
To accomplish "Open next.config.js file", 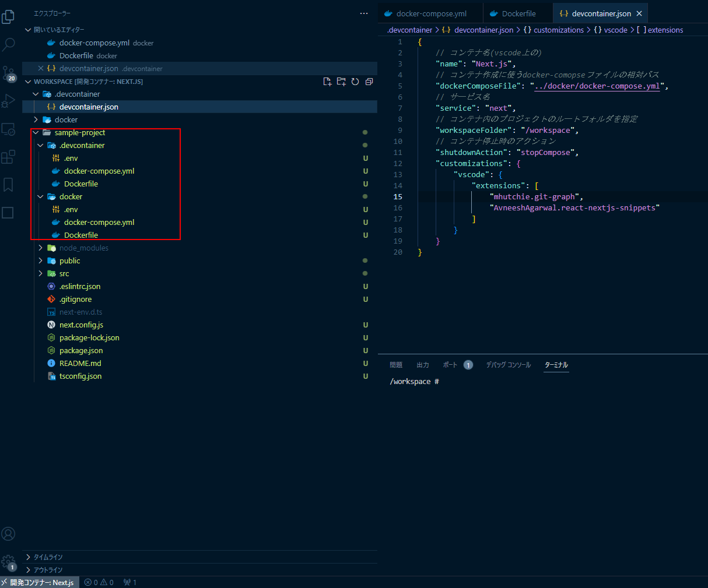I will 200,325.
